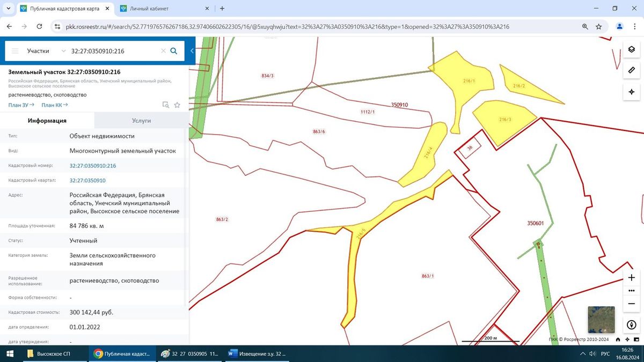The height and width of the screenshot is (362, 644).
Task: Click the status value Учтенный
Action: click(83, 241)
